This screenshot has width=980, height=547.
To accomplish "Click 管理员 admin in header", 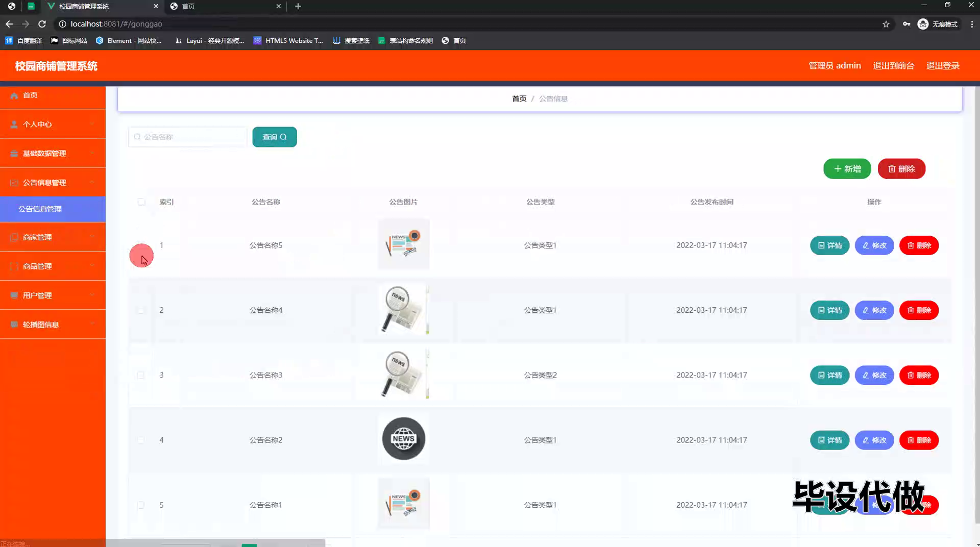I will (835, 66).
